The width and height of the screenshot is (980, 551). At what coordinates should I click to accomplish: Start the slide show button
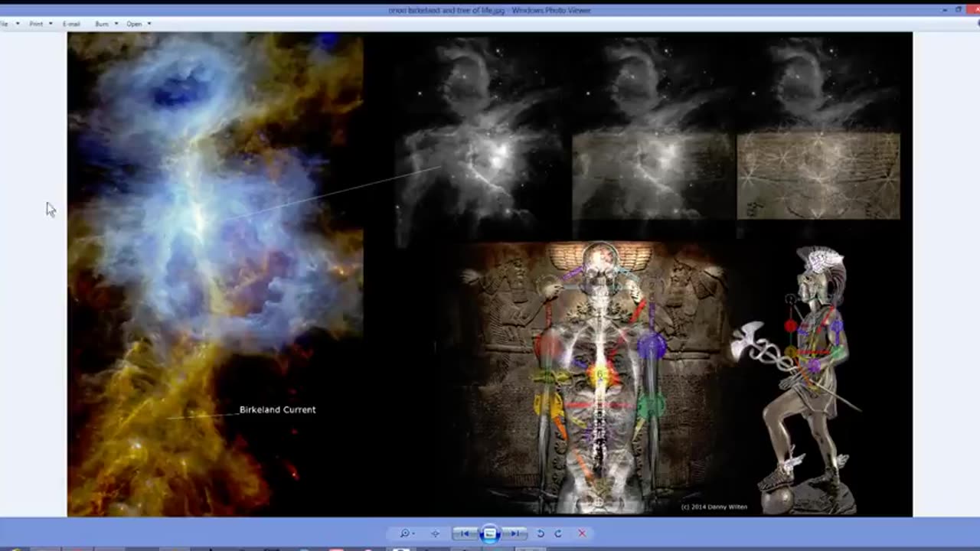490,533
